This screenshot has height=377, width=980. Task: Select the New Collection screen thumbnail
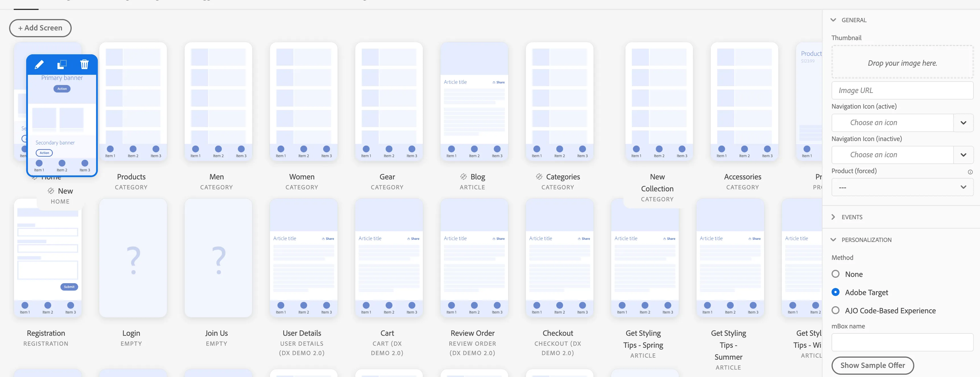pos(659,101)
